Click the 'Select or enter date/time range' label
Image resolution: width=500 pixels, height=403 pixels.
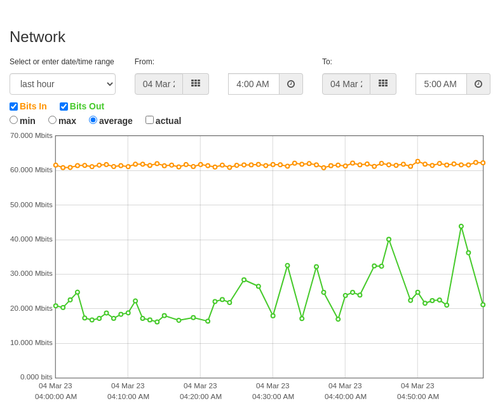pos(62,62)
